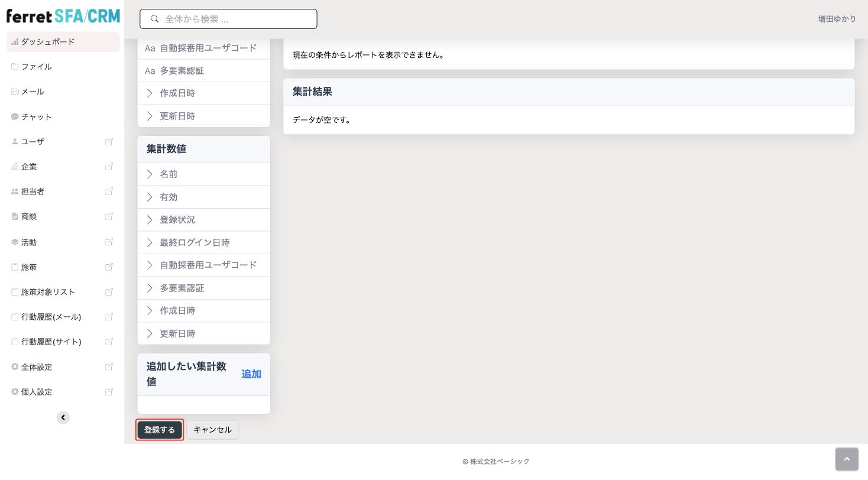868x480 pixels.
Task: Click the external-link icon next to 施策対象リスト
Action: point(109,292)
